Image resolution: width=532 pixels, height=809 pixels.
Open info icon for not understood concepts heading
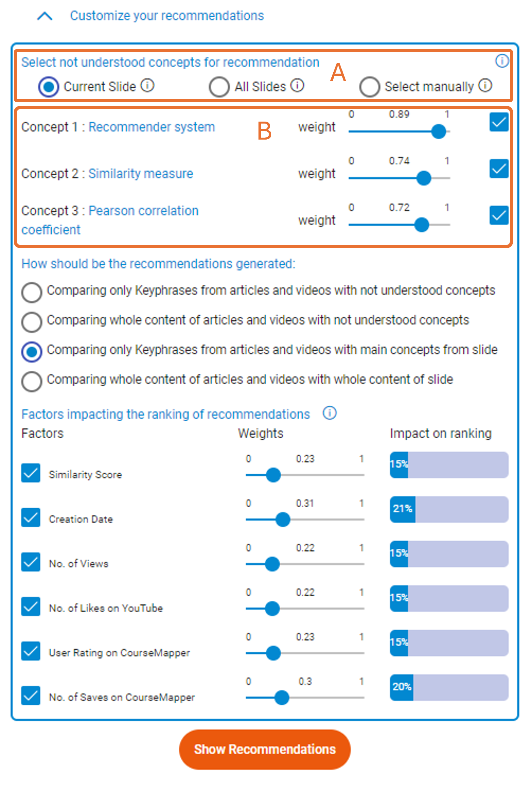point(502,61)
